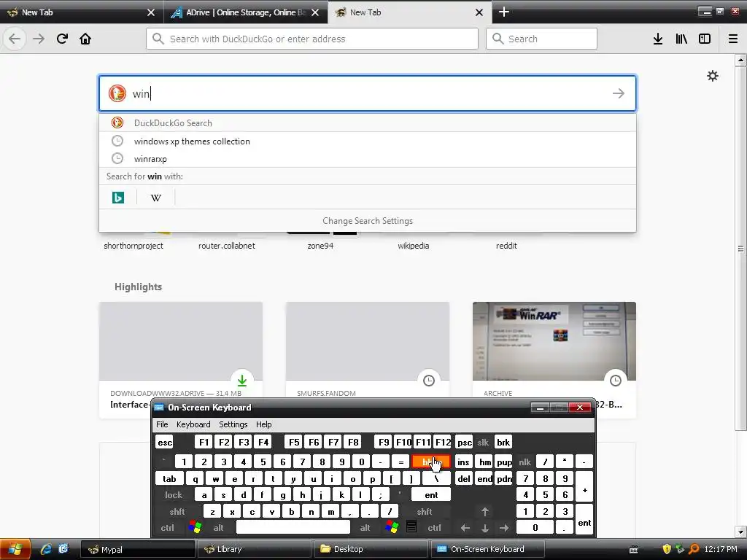
Task: Click Change Search Settings
Action: [x=368, y=220]
